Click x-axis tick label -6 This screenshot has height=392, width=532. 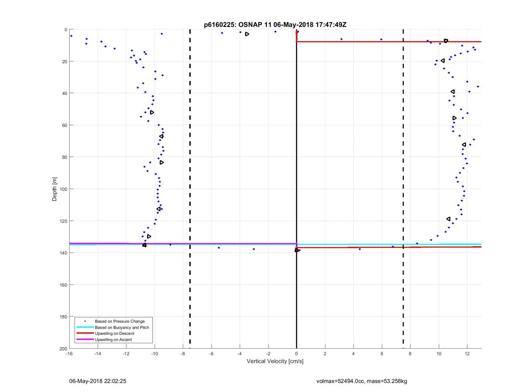(211, 354)
